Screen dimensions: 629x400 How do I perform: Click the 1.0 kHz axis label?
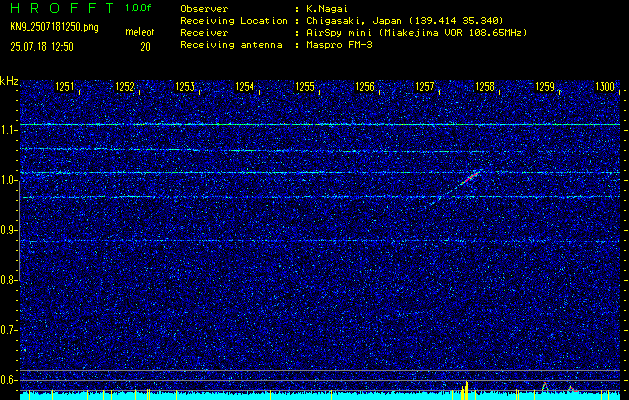pos(7,181)
